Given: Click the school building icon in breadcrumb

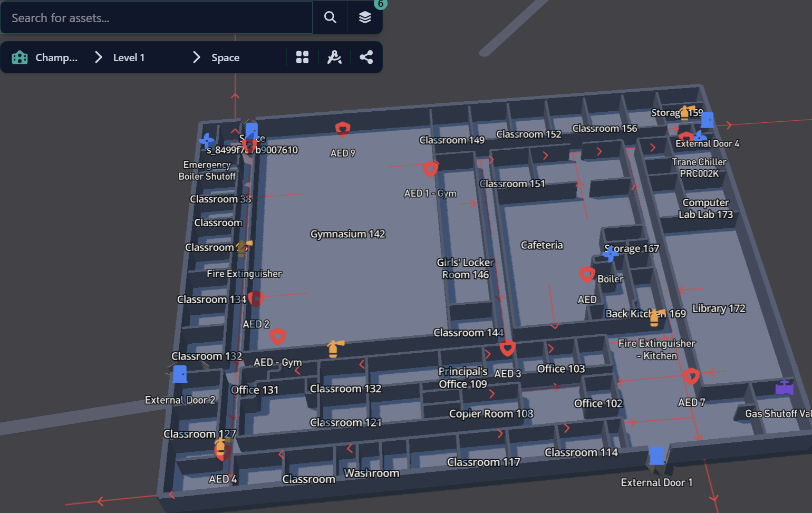Looking at the screenshot, I should pos(20,57).
